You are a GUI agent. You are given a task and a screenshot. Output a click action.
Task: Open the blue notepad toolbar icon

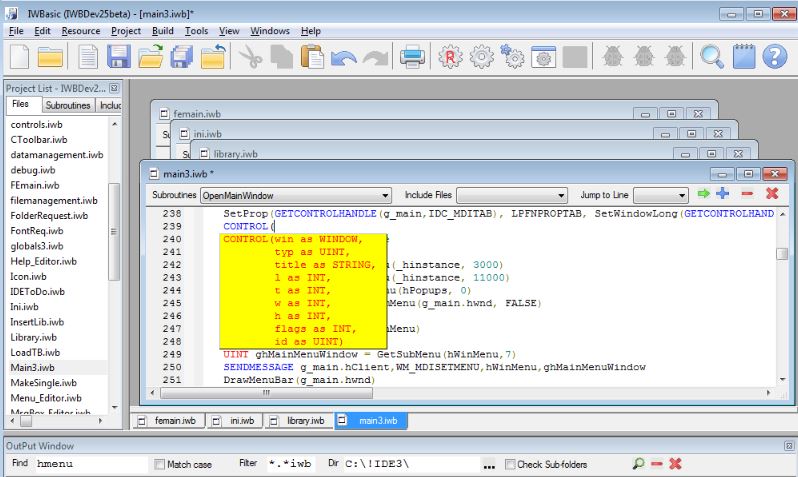pos(744,56)
